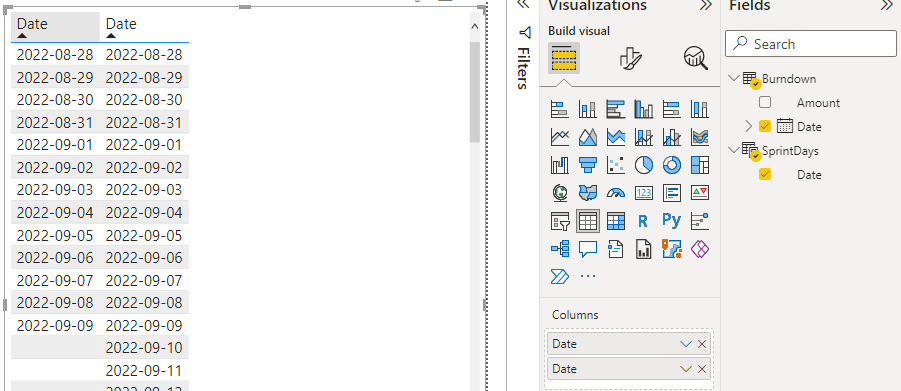Switch to Build visual fields tab

(x=564, y=58)
